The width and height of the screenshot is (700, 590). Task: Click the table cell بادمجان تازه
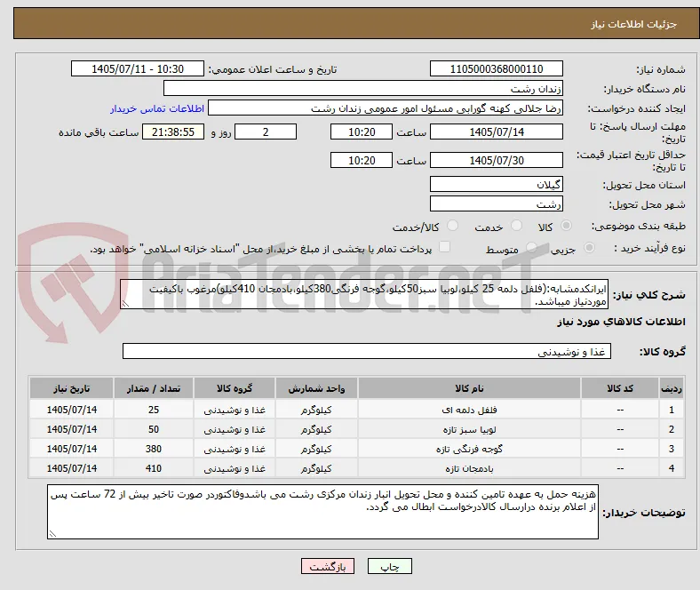(x=469, y=468)
